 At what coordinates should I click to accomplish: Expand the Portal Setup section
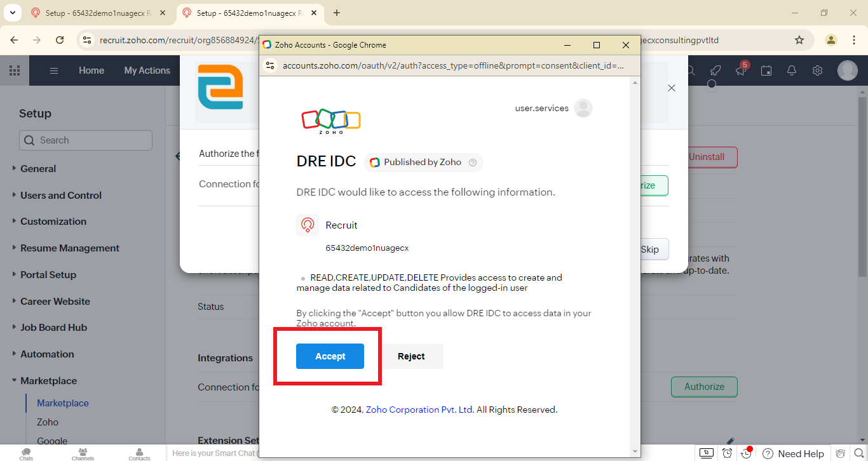[x=48, y=275]
